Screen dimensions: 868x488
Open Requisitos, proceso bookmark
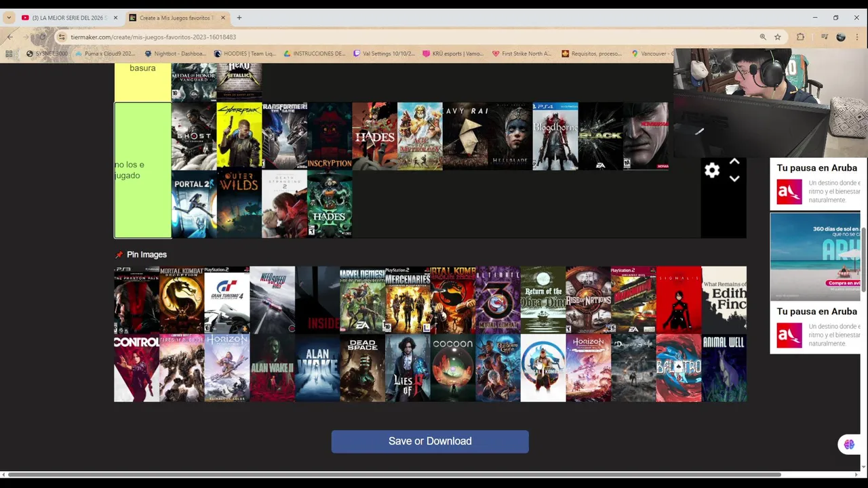591,54
